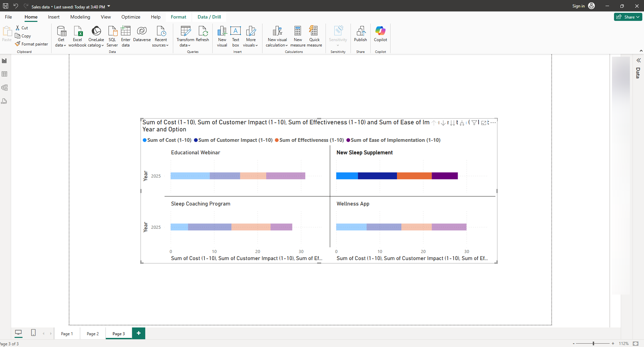Click the Save icon in title bar
The height and width of the screenshot is (347, 644).
(6, 6)
